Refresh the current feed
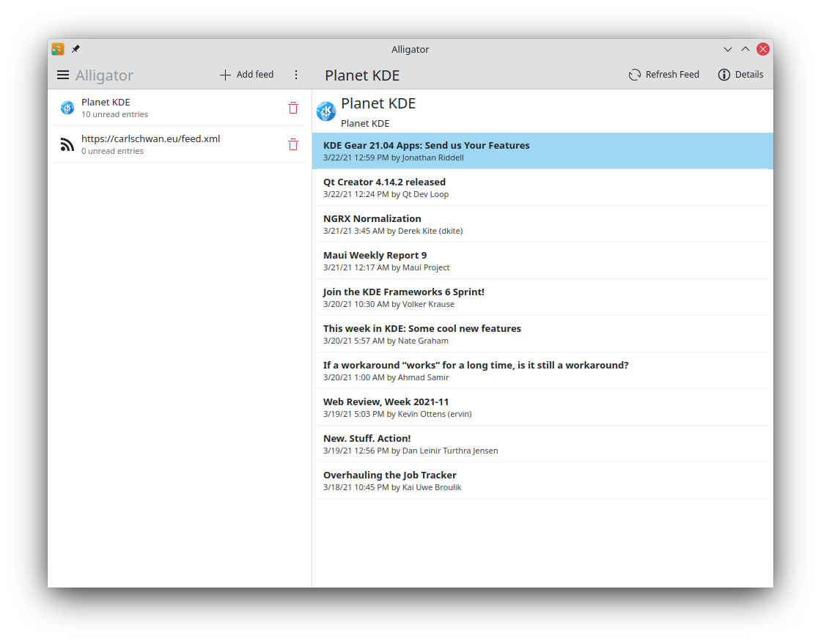This screenshot has width=821, height=644. click(663, 75)
